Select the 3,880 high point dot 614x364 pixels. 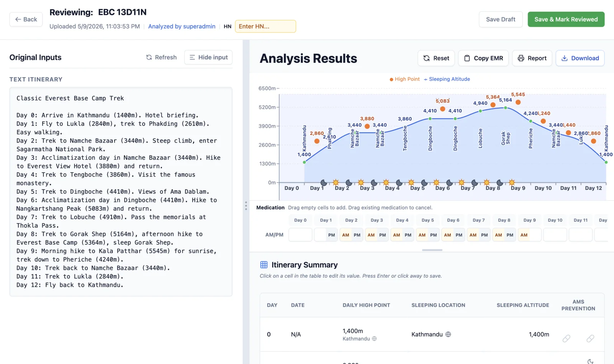(x=367, y=126)
